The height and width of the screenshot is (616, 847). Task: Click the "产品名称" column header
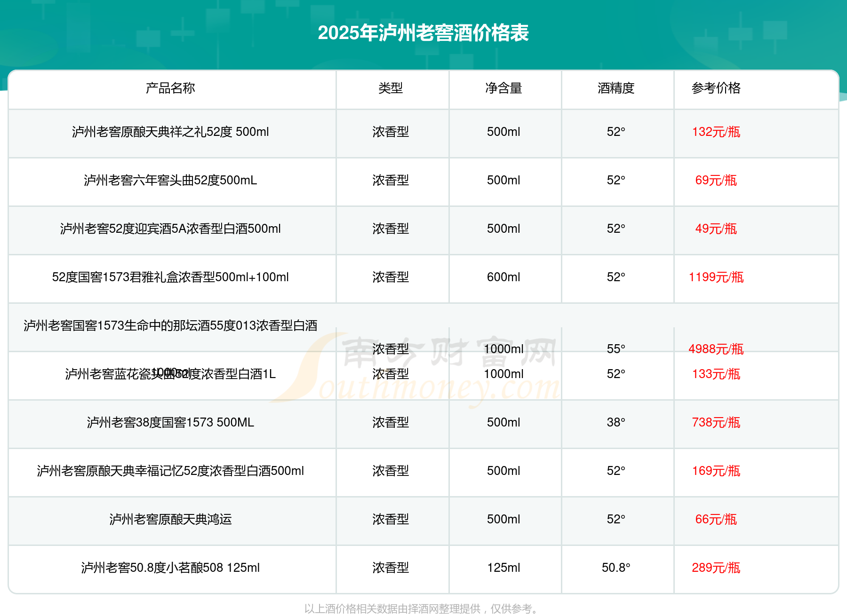(x=170, y=88)
